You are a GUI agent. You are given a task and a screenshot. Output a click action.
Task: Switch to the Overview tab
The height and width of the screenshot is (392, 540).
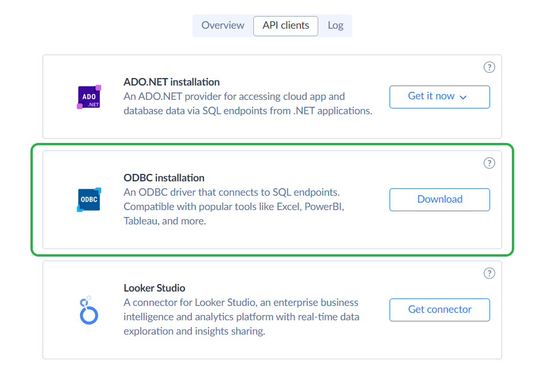(223, 25)
